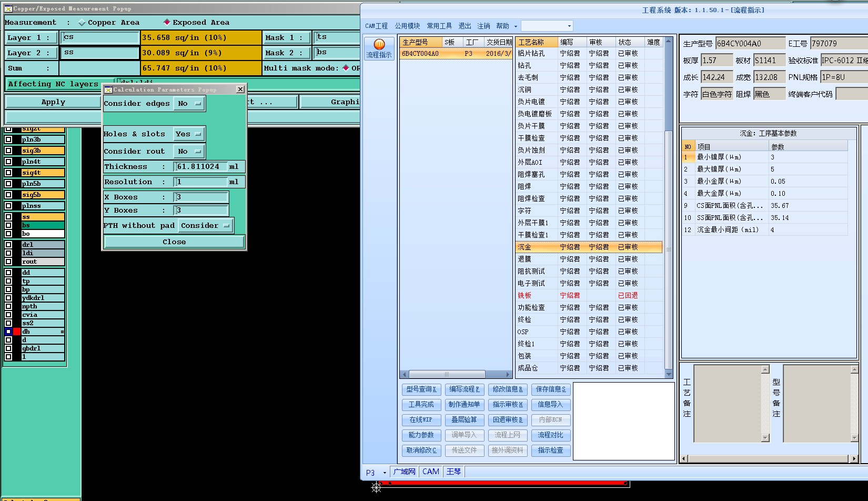The height and width of the screenshot is (501, 868).
Task: Open the P3 tab dropdown arrow
Action: [x=385, y=473]
